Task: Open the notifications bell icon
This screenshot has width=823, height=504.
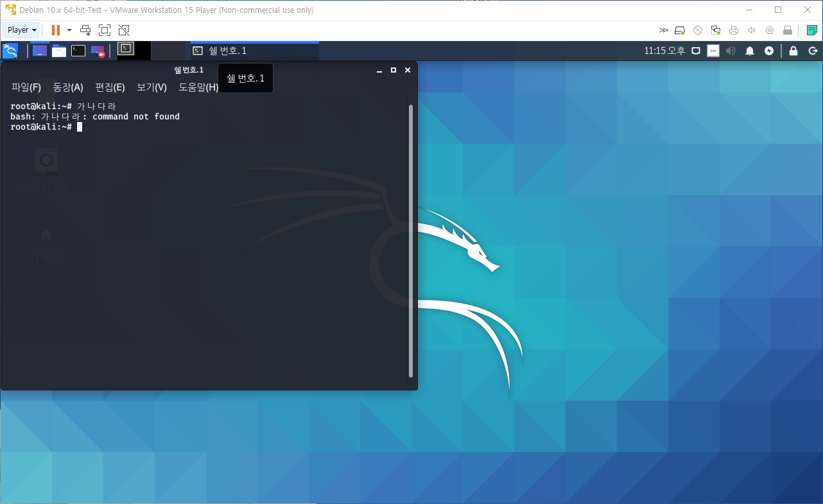Action: [749, 51]
